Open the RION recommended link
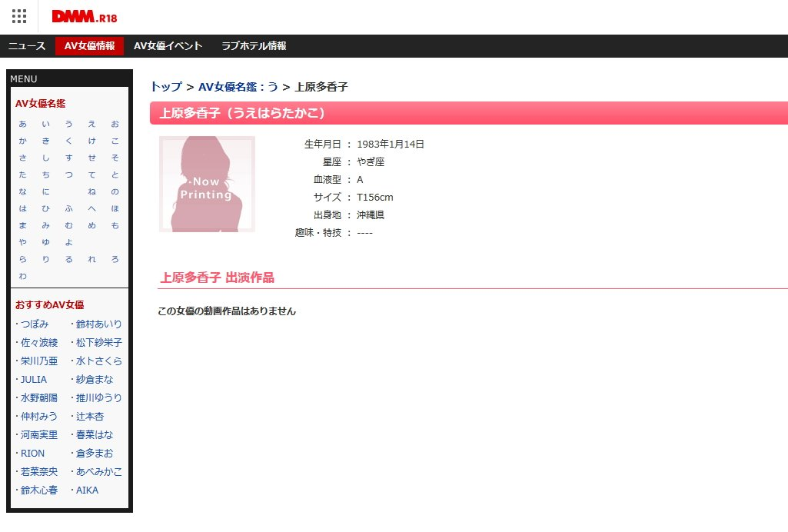This screenshot has height=532, width=788. (33, 453)
